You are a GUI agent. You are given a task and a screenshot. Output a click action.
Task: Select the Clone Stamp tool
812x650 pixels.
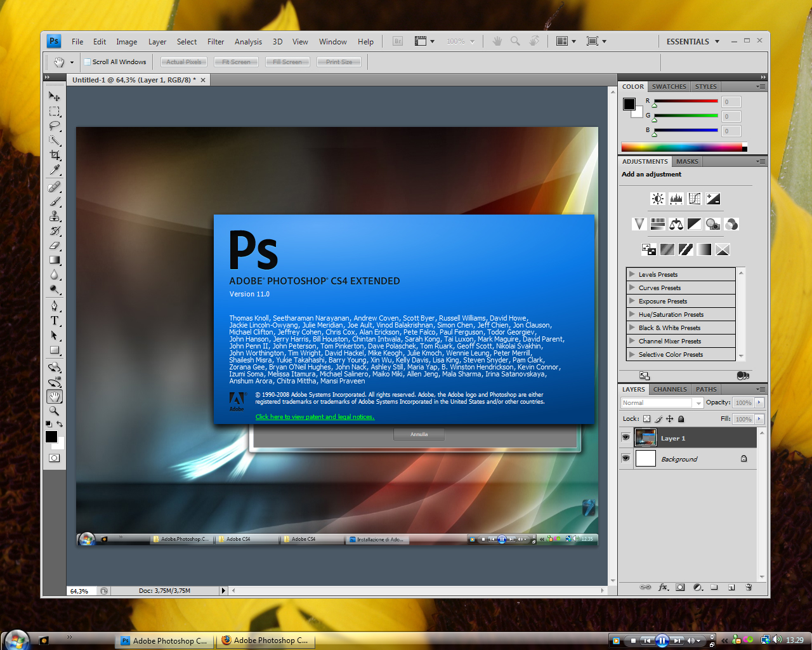55,216
